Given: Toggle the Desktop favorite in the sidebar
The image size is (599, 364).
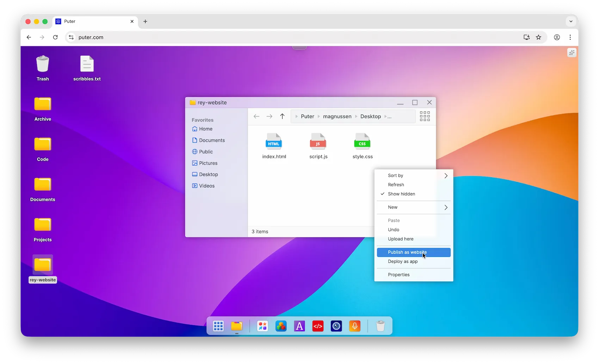Looking at the screenshot, I should click(x=208, y=174).
